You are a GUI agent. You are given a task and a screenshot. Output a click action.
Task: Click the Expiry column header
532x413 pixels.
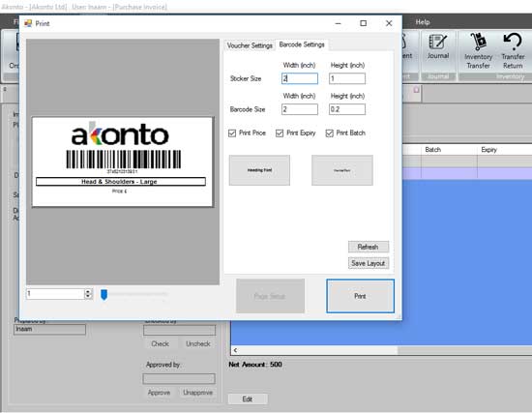(488, 150)
